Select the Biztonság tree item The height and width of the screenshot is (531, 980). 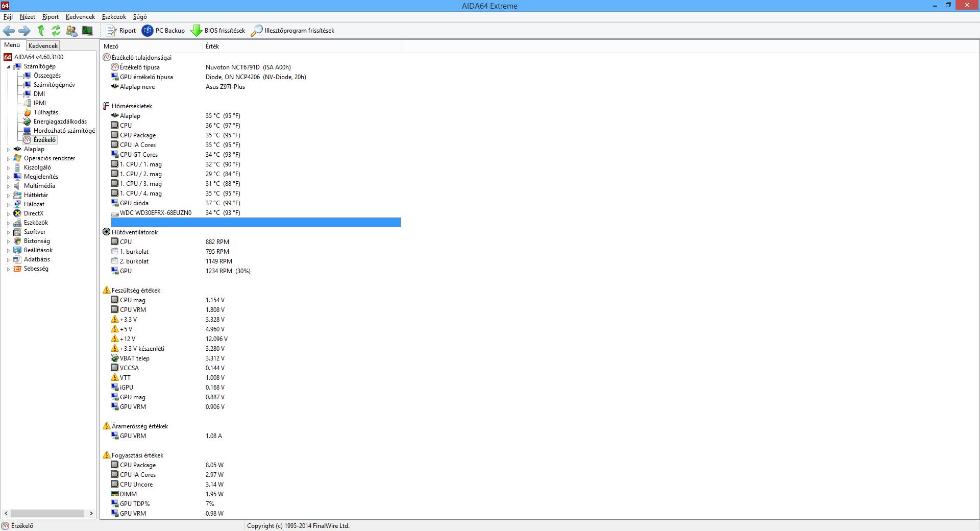pos(37,241)
